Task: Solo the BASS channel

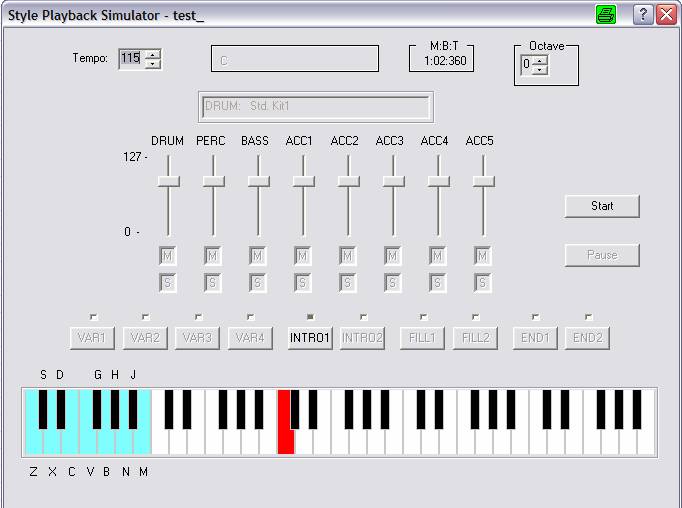Action: point(257,283)
